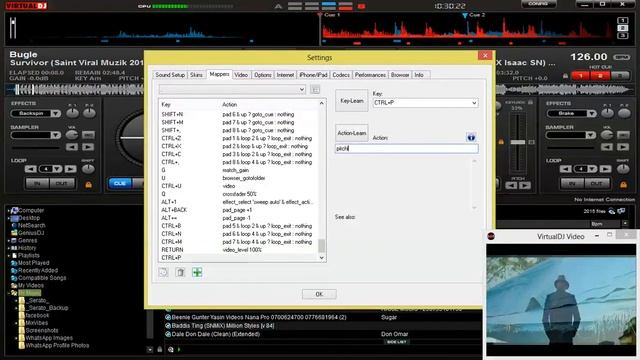This screenshot has height=360, width=640.
Task: Click the Key-Learn button
Action: click(x=351, y=100)
